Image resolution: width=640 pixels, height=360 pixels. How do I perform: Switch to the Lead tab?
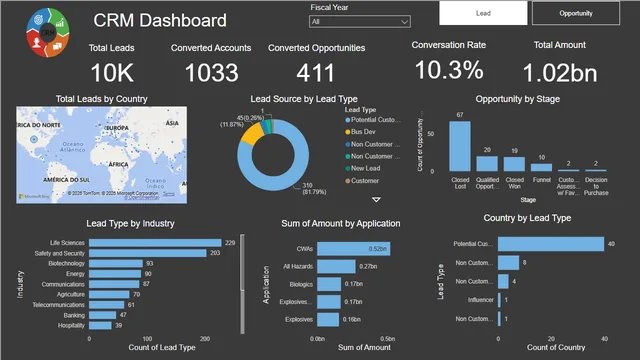pyautogui.click(x=483, y=13)
